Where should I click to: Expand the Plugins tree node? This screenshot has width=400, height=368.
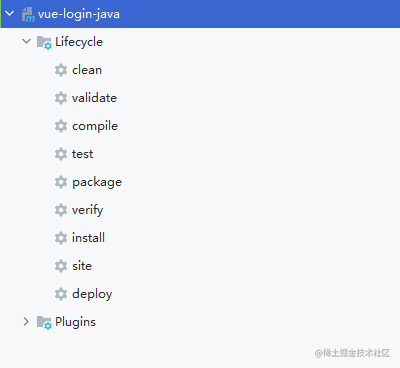click(26, 322)
